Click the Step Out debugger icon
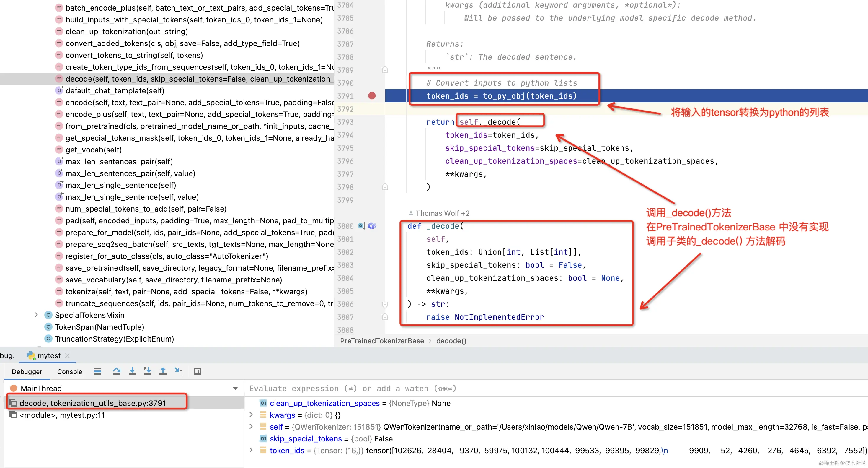Viewport: 868px width, 468px height. click(x=163, y=371)
